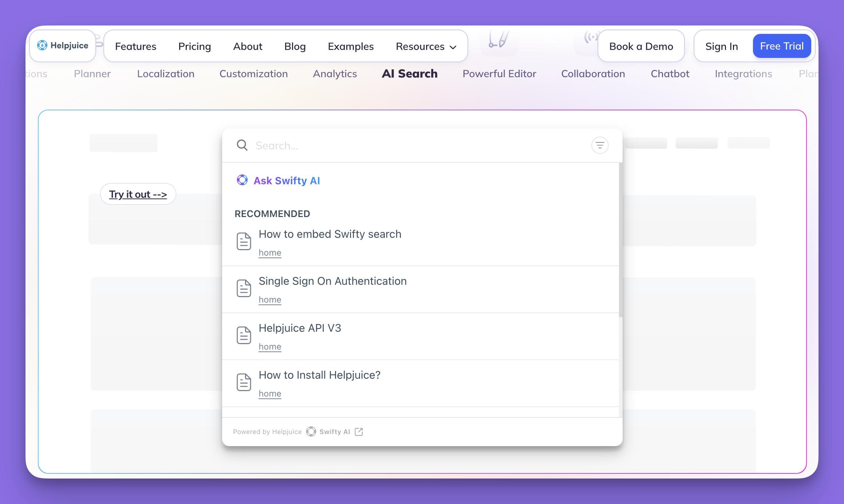Open the Features menu item

135,46
